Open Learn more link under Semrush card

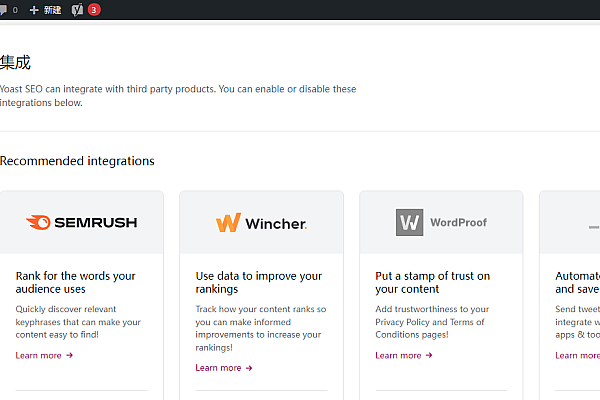click(x=44, y=356)
